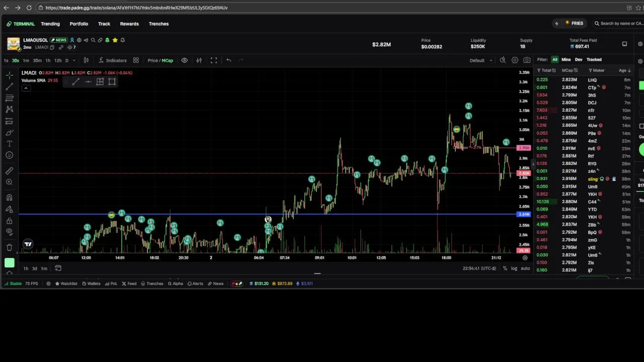Select the 12h timeframe button

[58, 60]
